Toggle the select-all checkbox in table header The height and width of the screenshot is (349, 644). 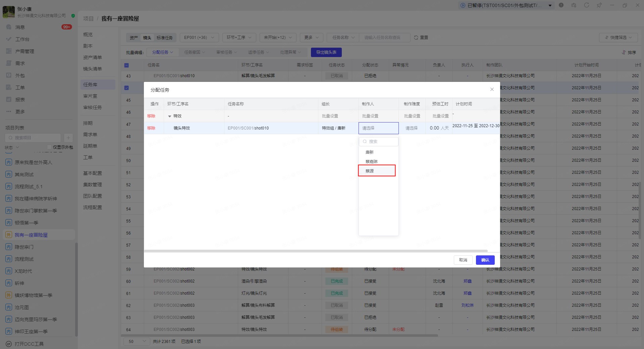pyautogui.click(x=126, y=65)
